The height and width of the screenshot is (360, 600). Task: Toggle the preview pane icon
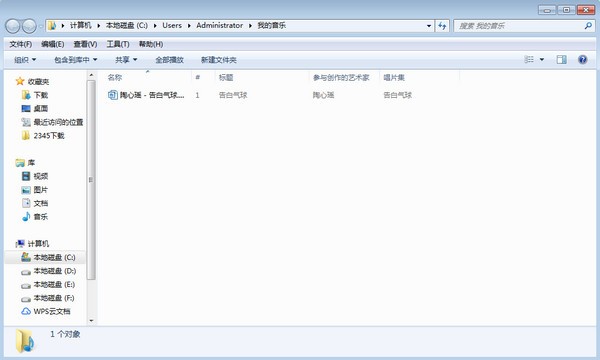tap(561, 59)
